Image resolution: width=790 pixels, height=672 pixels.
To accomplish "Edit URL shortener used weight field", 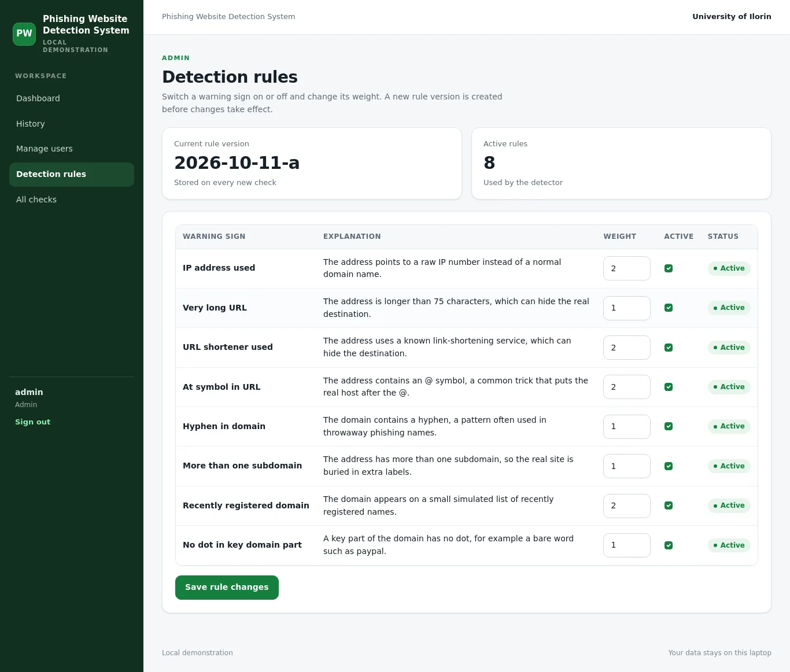I will (x=627, y=348).
